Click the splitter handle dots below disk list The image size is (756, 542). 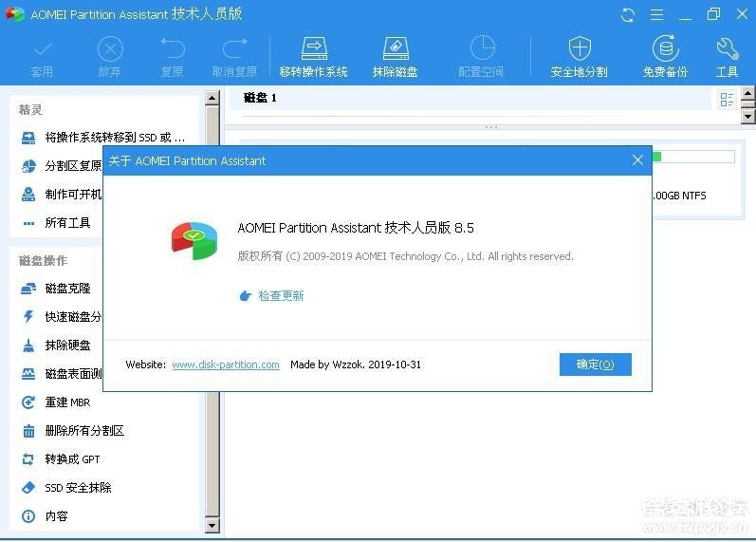point(491,127)
